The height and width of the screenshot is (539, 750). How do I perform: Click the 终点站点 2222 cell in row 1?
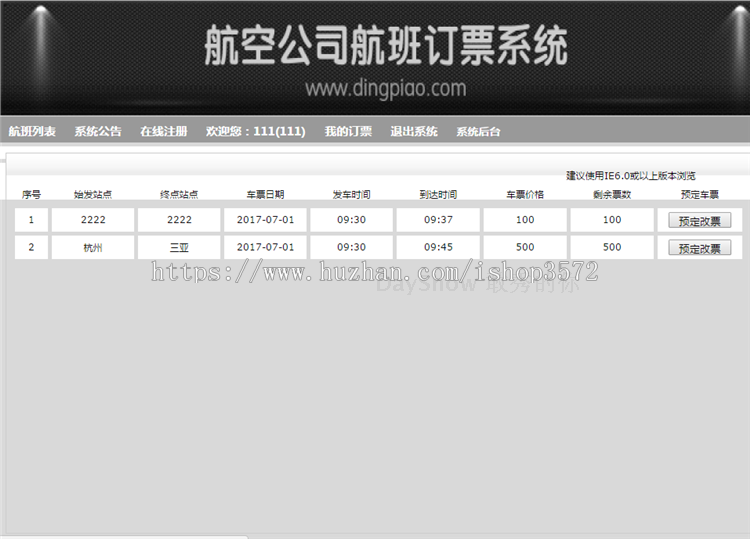179,220
